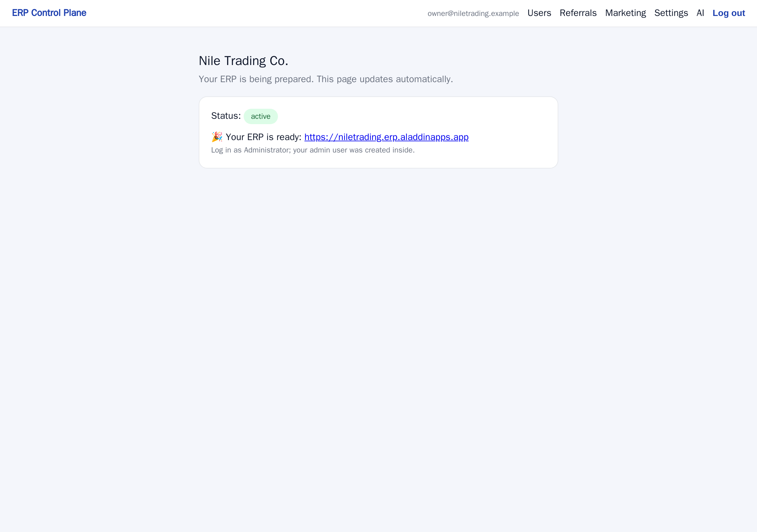Open the niletrading.erp.aladdinapps.app link
757x532 pixels.
(x=386, y=137)
